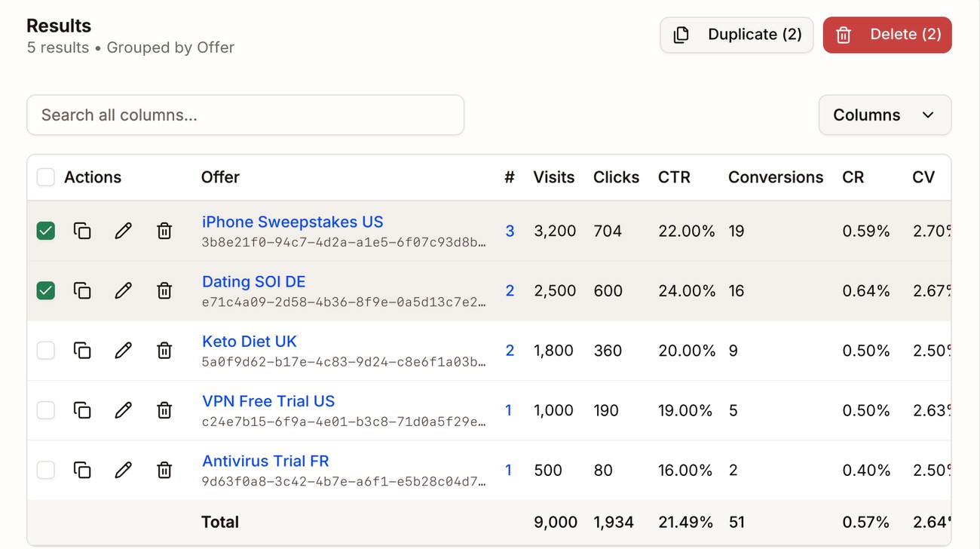Duplicate the iPhone Sweepstakes US row
Viewport: 980px width, 549px height.
tap(82, 231)
